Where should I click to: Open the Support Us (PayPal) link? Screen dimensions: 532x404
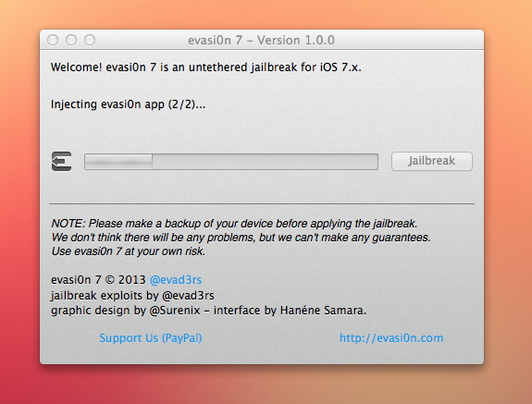click(x=150, y=338)
